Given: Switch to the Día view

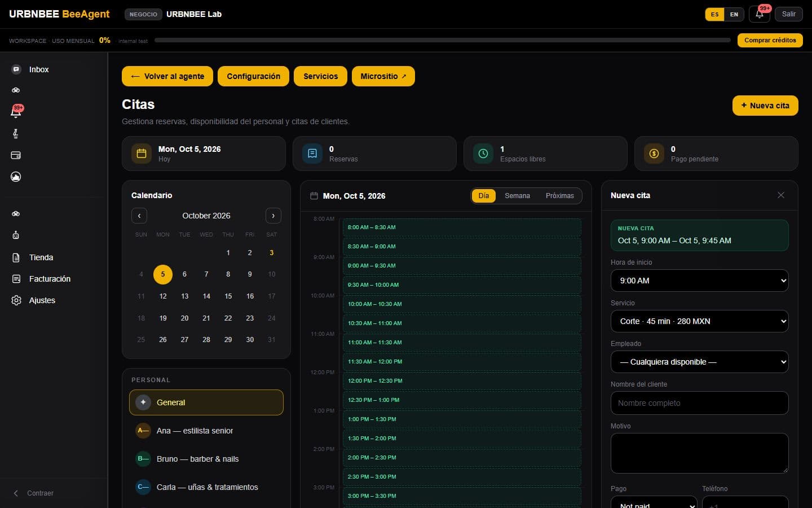Looking at the screenshot, I should tap(484, 196).
